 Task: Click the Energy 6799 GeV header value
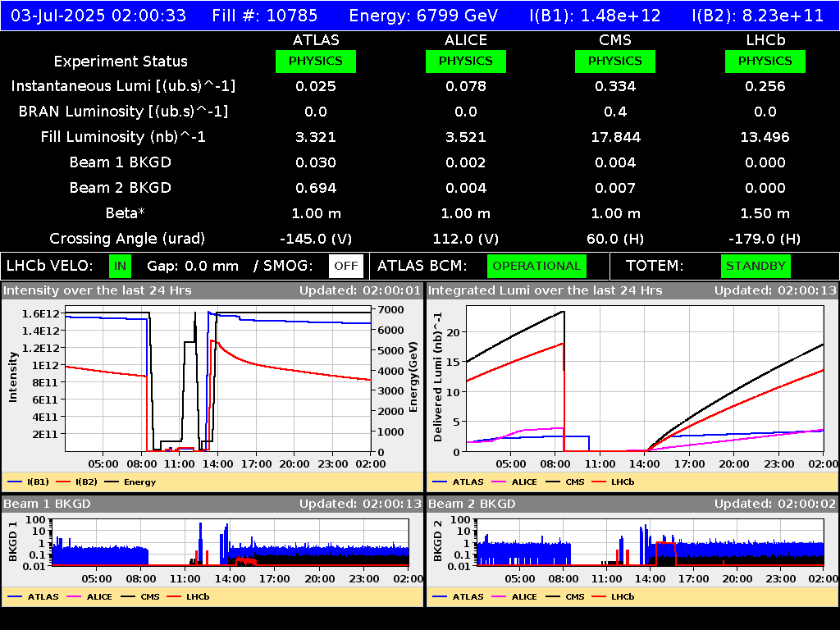click(423, 16)
